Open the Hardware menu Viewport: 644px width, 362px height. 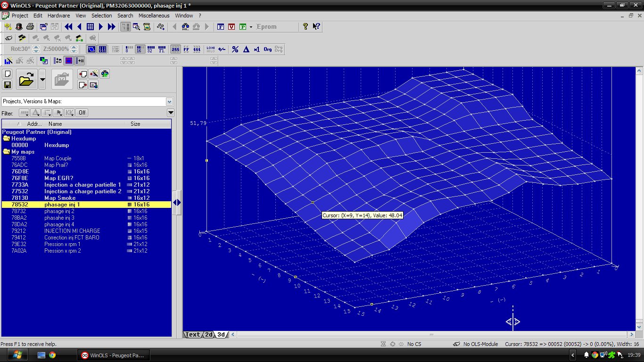click(x=58, y=16)
